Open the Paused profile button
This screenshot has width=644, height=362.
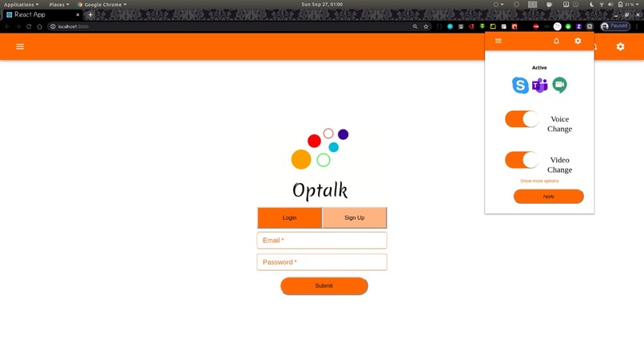click(615, 26)
